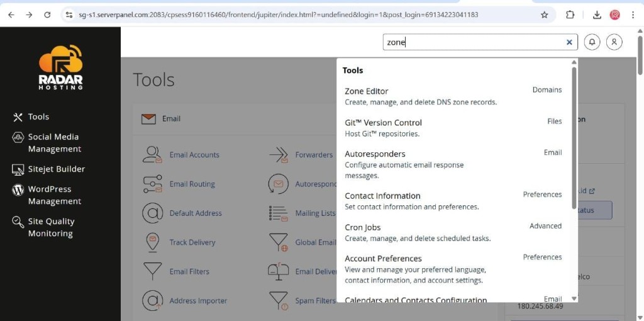
Task: Open the notifications bell icon
Action: click(x=592, y=42)
